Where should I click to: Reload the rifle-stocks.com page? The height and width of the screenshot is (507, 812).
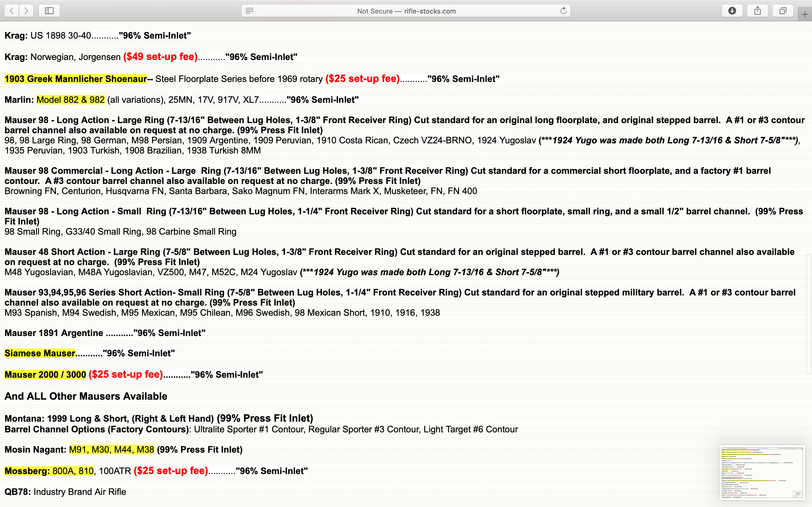coord(563,11)
